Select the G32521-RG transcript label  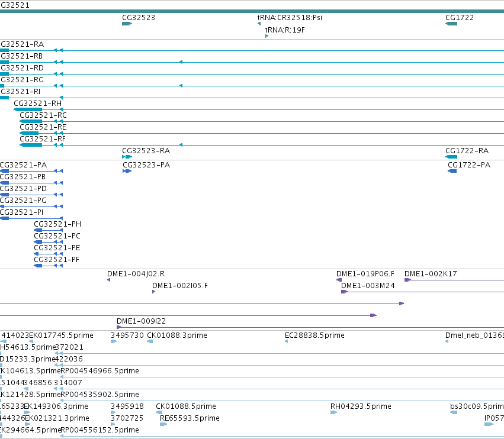pyautogui.click(x=22, y=80)
